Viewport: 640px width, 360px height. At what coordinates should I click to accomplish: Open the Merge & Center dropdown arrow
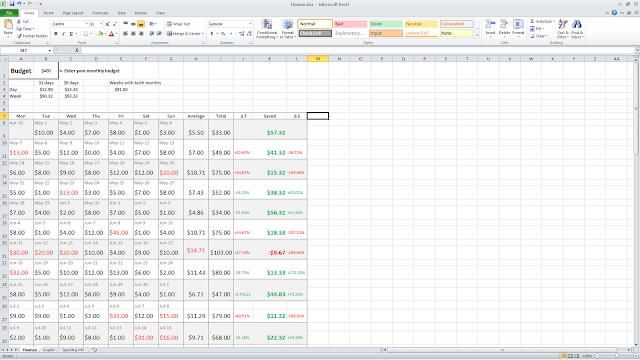[203, 33]
